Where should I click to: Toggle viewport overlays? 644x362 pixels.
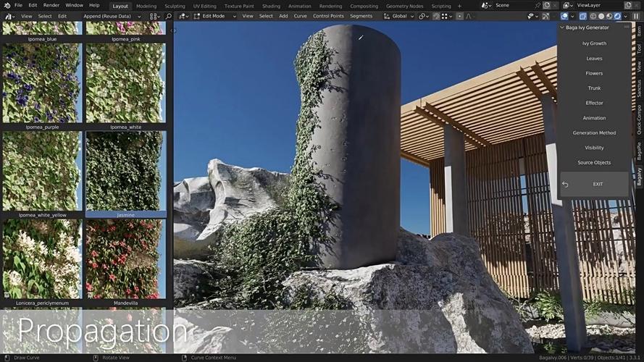[564, 17]
